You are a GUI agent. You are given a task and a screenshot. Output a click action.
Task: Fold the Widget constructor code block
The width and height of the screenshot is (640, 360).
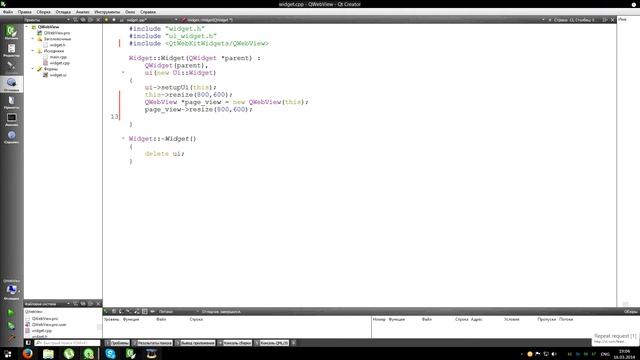[x=123, y=73]
